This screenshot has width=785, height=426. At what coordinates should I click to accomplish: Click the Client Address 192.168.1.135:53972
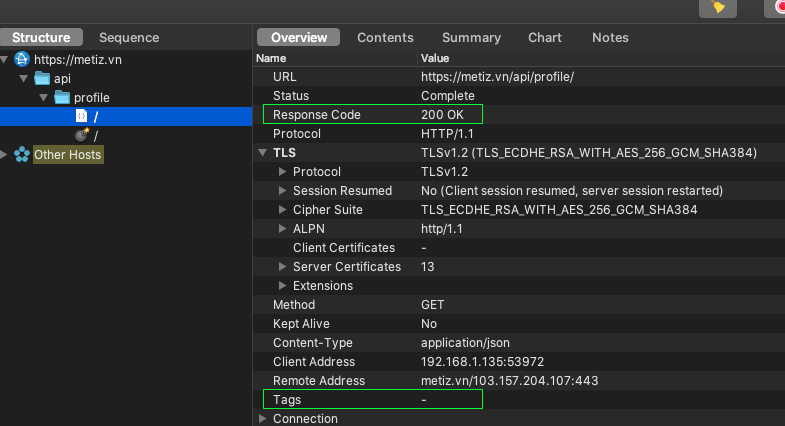coord(482,362)
